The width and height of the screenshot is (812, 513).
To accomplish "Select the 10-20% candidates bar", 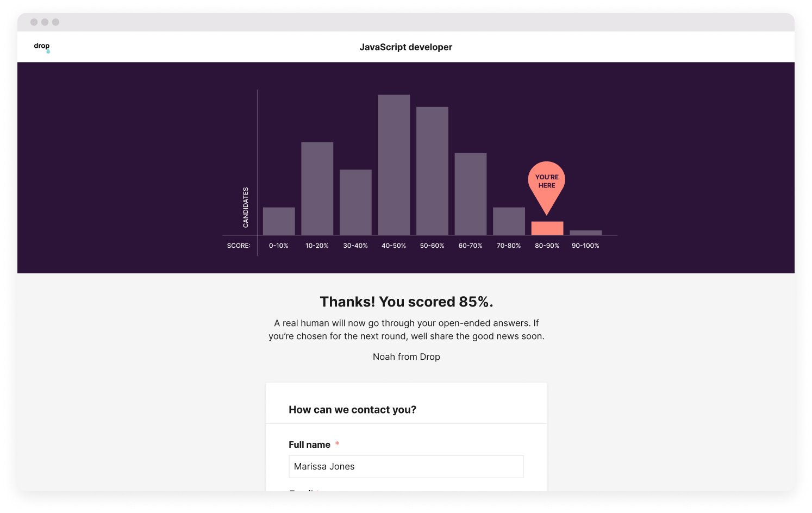I will [317, 189].
